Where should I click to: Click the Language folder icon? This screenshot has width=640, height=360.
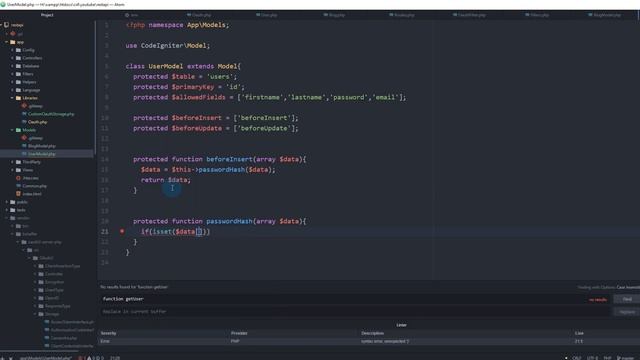pos(18,90)
